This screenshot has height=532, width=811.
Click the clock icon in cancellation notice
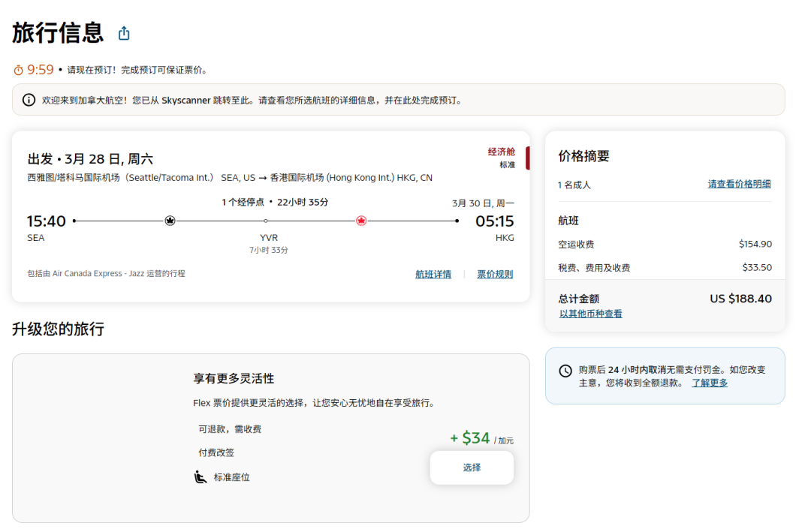click(565, 371)
